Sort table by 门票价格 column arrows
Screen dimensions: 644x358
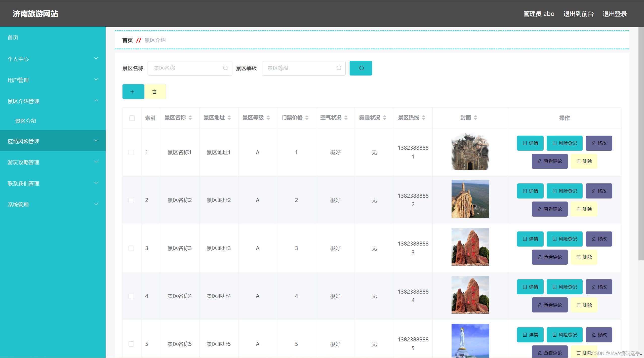[x=307, y=118]
